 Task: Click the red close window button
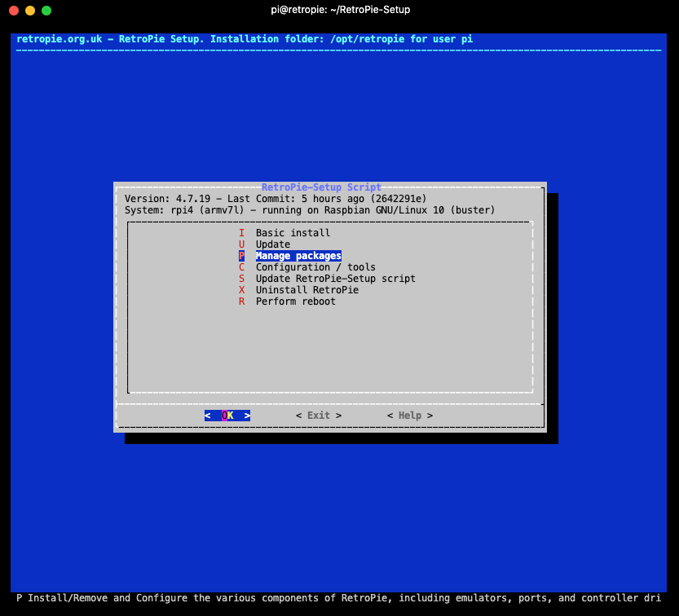click(x=14, y=11)
